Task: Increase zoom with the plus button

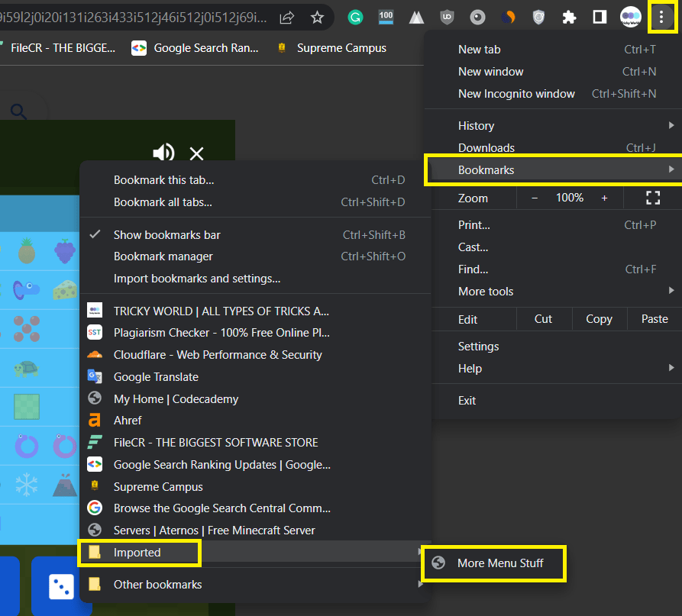Action: click(604, 198)
